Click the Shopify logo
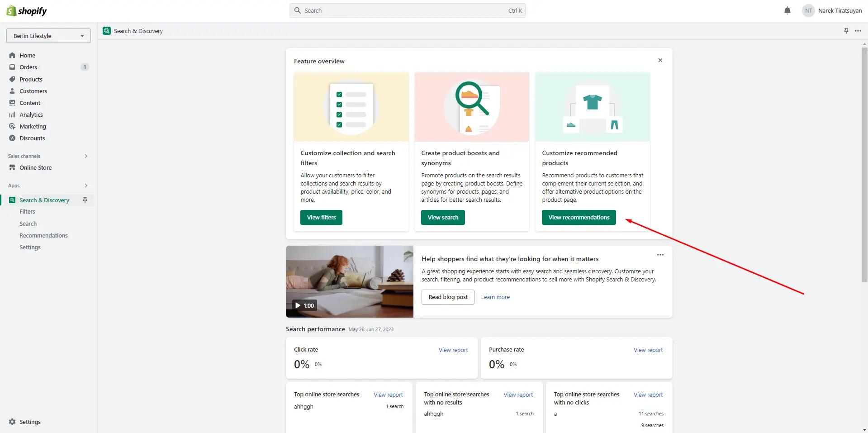The width and height of the screenshot is (868, 433). point(27,11)
